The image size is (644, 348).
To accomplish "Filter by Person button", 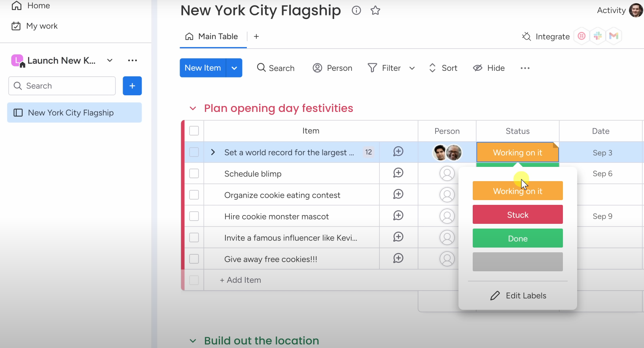I will coord(332,68).
